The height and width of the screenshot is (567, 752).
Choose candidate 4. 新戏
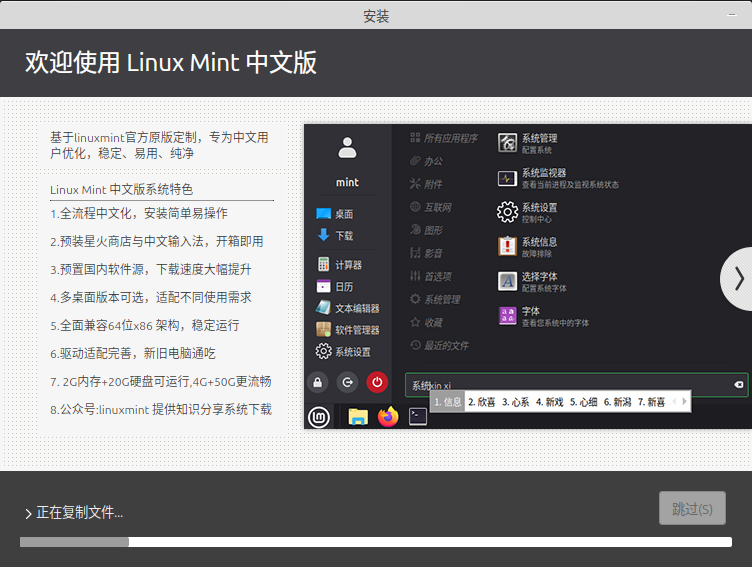pos(549,402)
